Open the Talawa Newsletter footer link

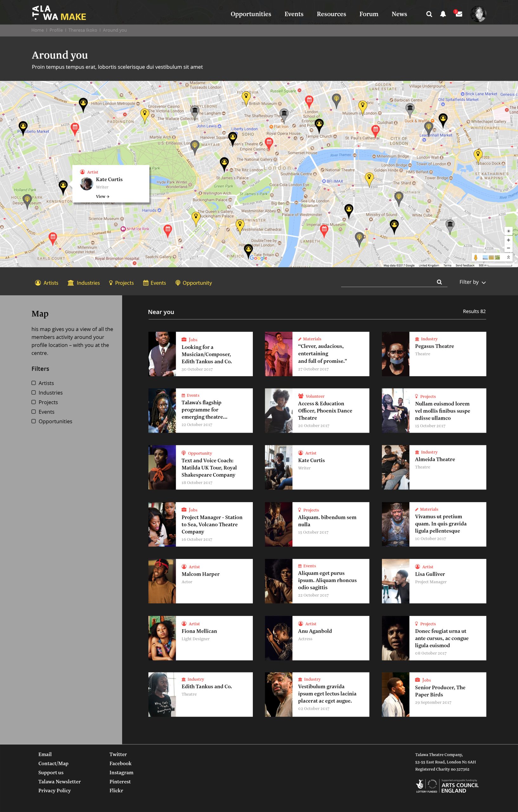click(59, 781)
